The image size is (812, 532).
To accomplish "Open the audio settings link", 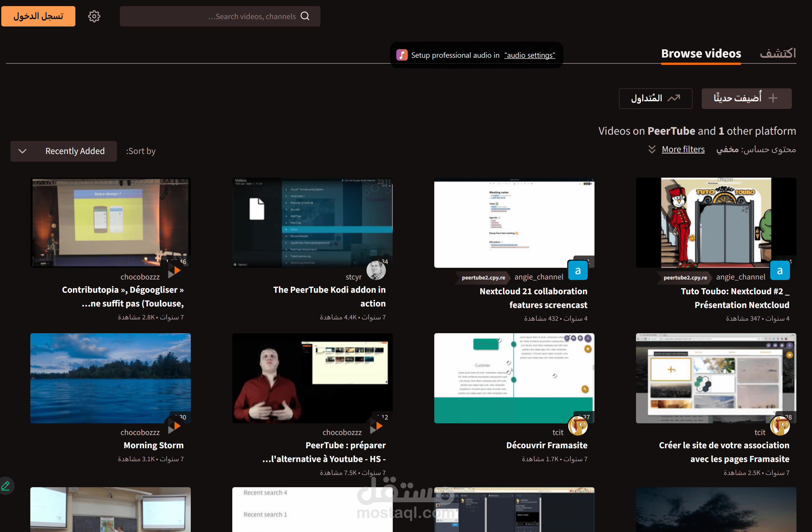I will coord(530,55).
